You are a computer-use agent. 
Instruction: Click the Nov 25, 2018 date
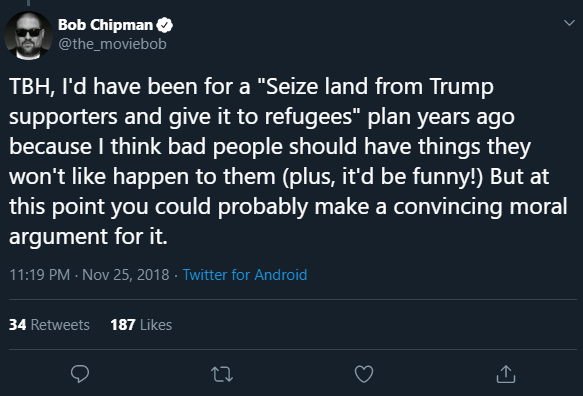click(x=126, y=275)
